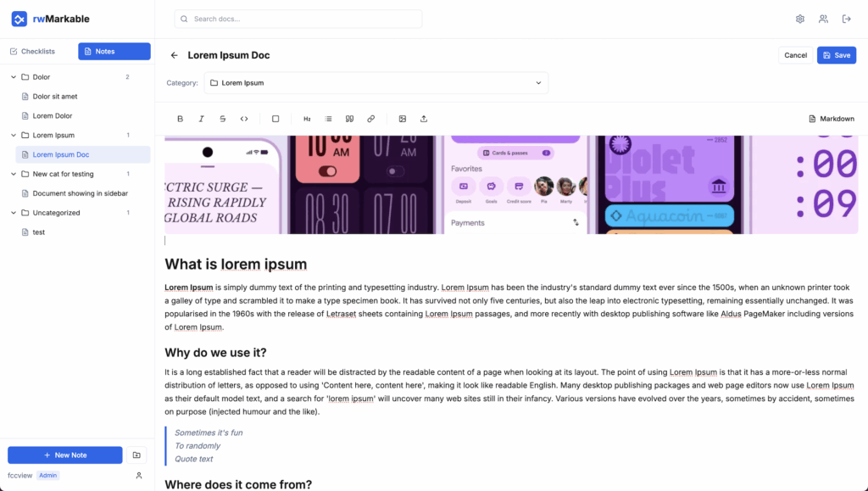The image size is (868, 491).
Task: Save the document with the Save button
Action: (x=836, y=55)
